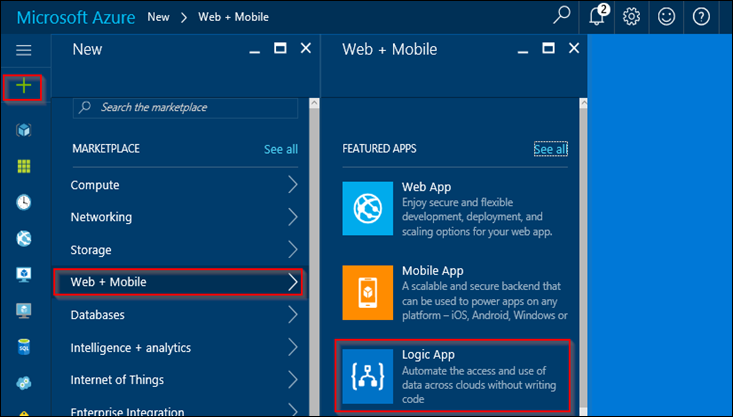The height and width of the screenshot is (417, 733).
Task: Select the Logic App tile icon
Action: 367,376
